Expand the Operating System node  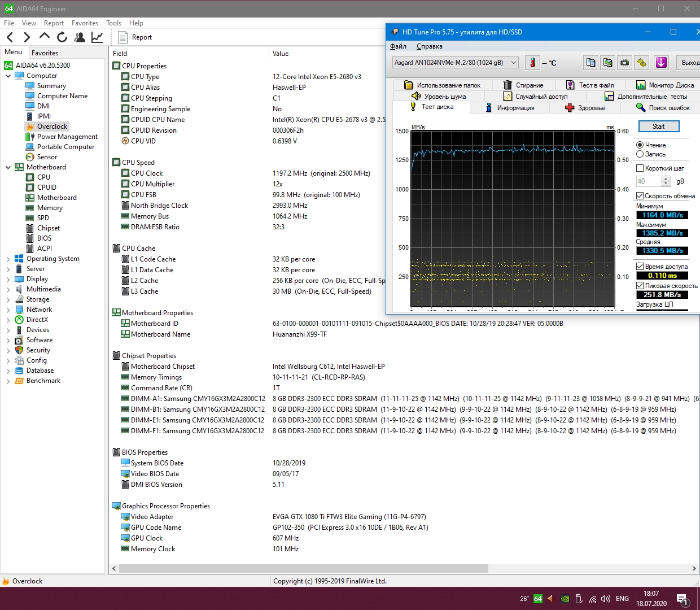[8, 259]
